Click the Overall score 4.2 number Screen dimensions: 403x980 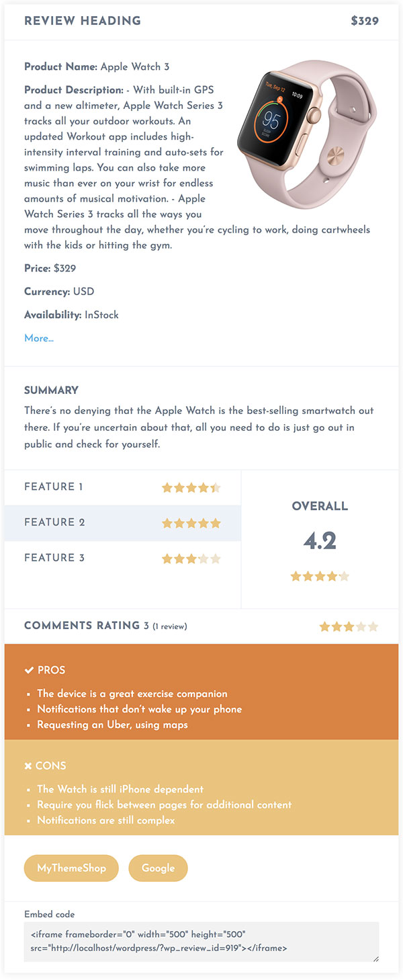click(x=320, y=541)
